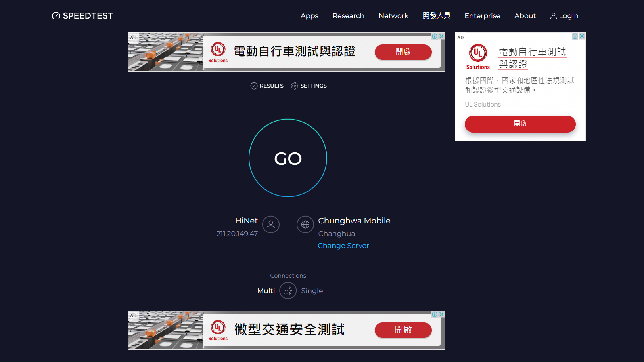Click the Speedtest logo
Screen dimensions: 644x362
click(x=82, y=16)
